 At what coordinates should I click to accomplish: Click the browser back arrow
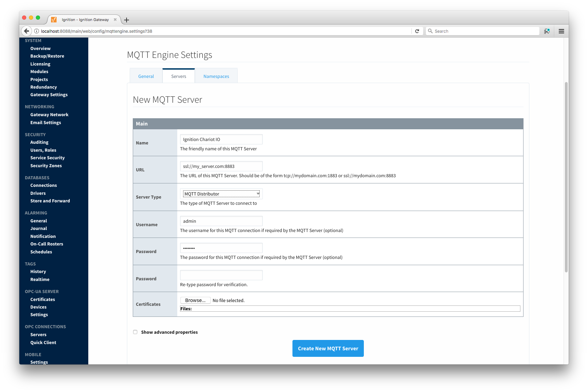(x=27, y=31)
